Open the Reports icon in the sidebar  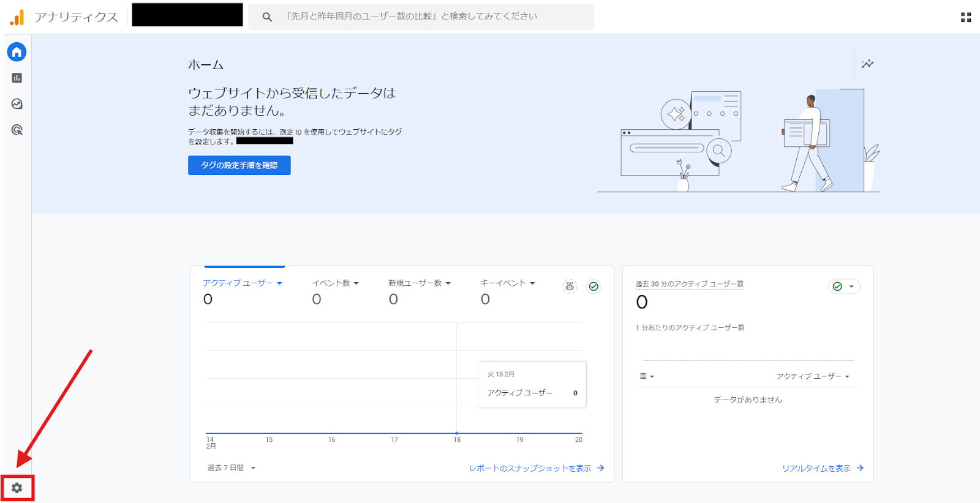(x=17, y=78)
